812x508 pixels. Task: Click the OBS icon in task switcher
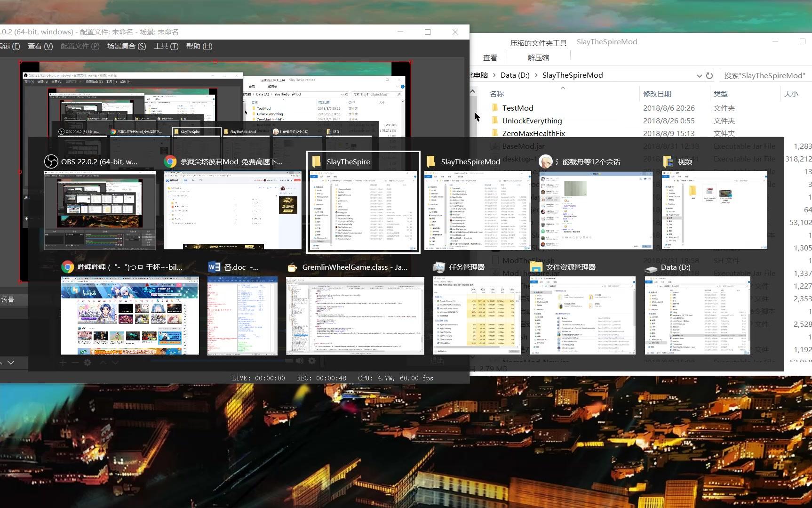(51, 161)
